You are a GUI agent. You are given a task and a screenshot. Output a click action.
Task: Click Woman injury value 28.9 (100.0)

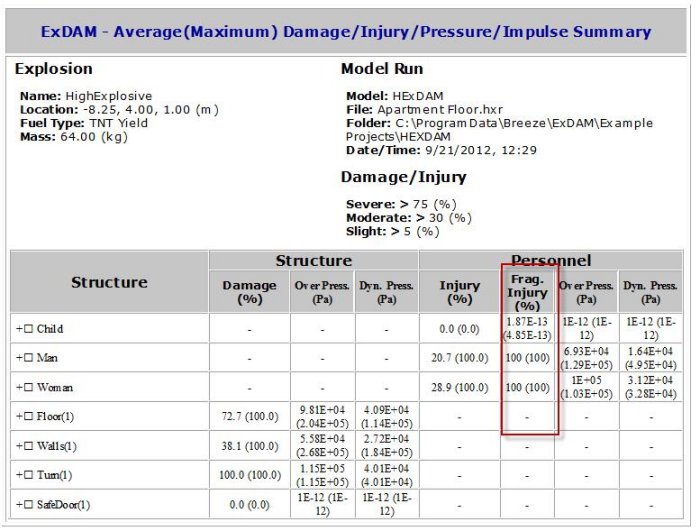[460, 387]
